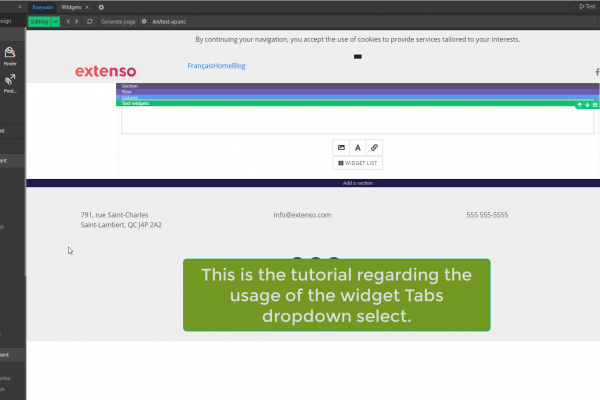Click the Add a section bar
The height and width of the screenshot is (400, 600).
357,183
